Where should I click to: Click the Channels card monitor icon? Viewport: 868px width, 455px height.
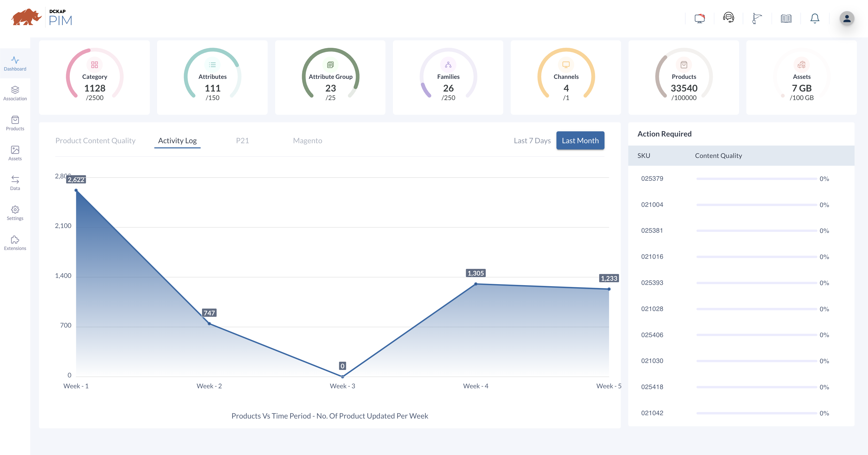click(x=566, y=65)
